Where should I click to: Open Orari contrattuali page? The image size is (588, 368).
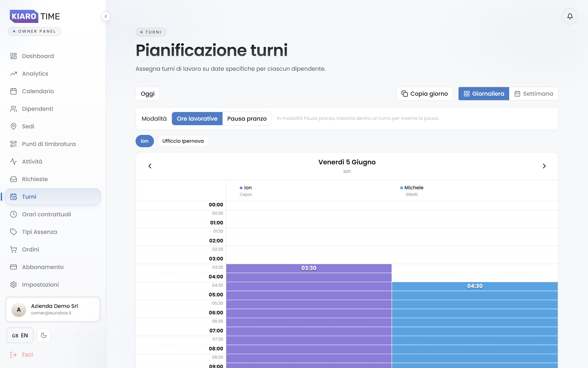coord(53,214)
